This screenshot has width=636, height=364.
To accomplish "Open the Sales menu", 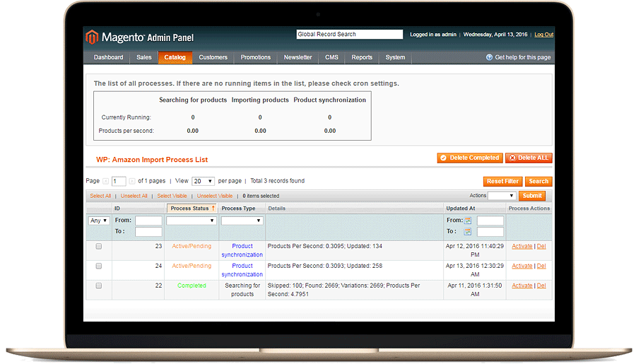I will coord(144,57).
